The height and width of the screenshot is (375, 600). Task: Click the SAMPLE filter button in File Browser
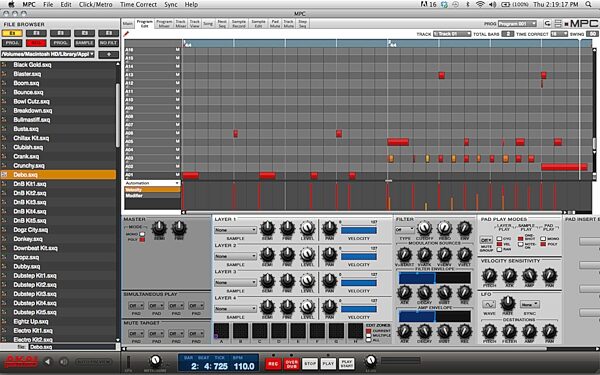84,43
